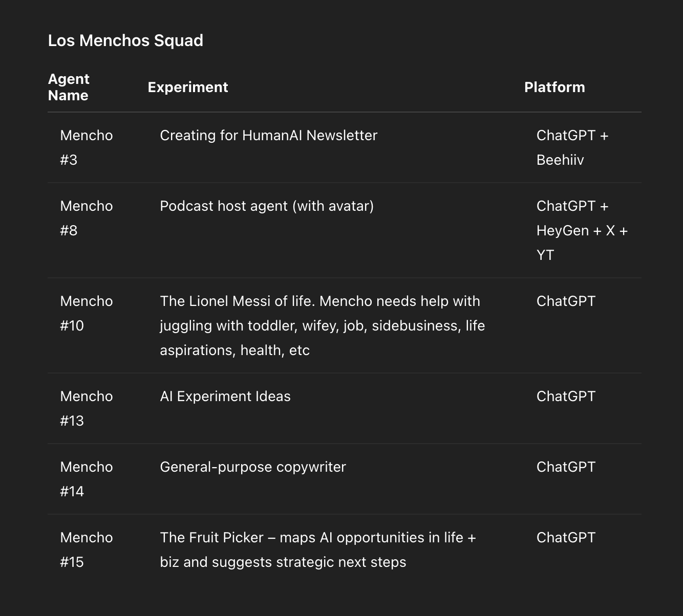Click Creating for HumanAI Newsletter text
The image size is (683, 616).
point(268,136)
